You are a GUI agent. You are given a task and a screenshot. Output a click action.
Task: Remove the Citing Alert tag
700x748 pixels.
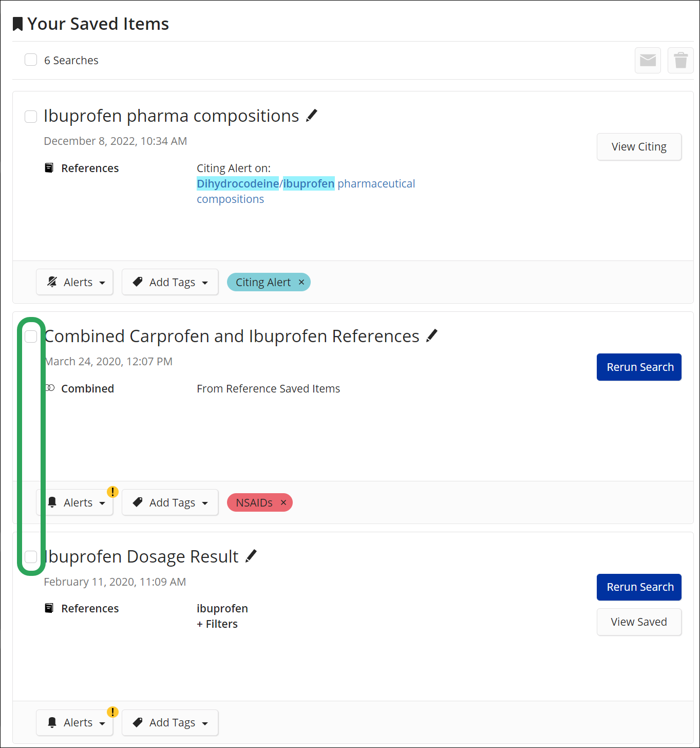click(301, 282)
